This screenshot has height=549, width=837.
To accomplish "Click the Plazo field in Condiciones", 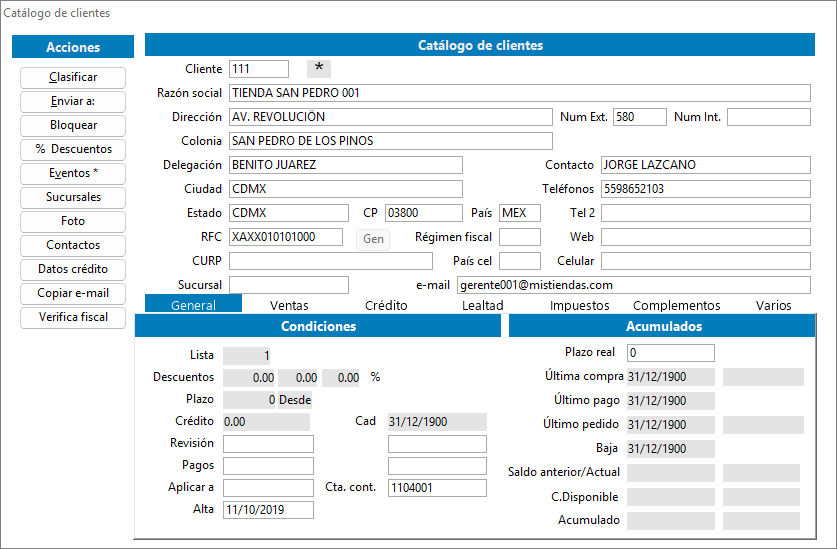I will (249, 400).
